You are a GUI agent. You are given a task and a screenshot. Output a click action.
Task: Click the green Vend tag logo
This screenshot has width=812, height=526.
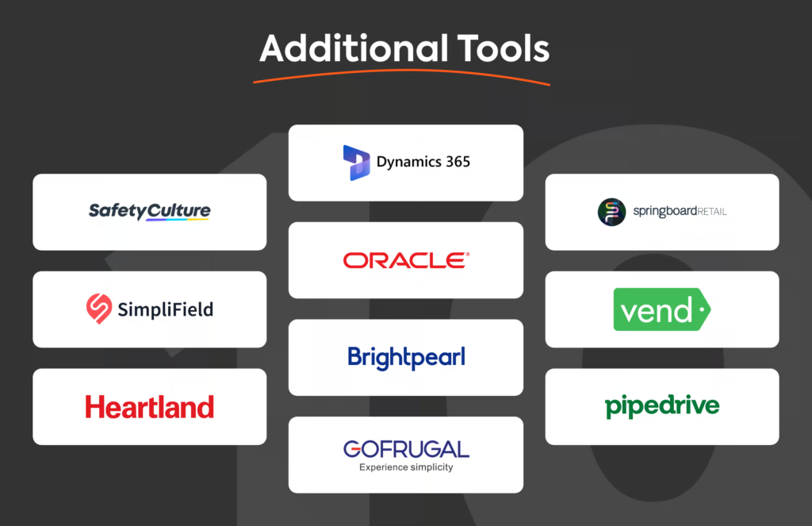662,309
